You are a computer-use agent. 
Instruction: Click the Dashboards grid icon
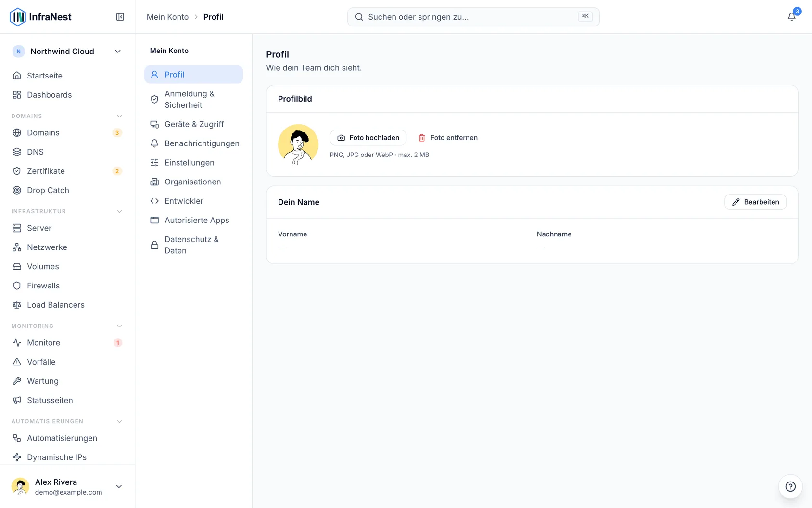click(x=17, y=95)
